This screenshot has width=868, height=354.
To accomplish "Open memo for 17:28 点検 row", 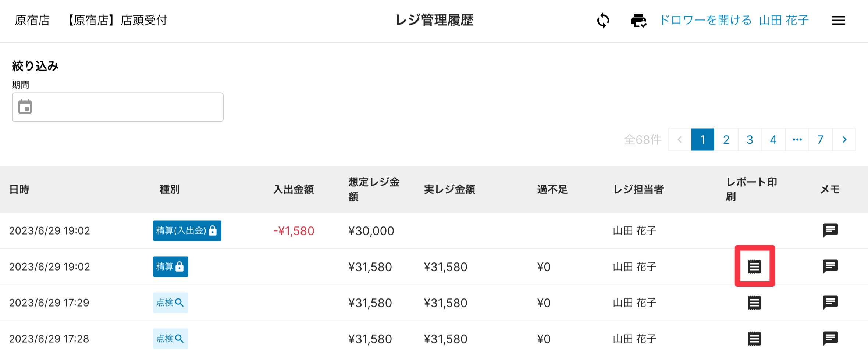I will [x=830, y=339].
